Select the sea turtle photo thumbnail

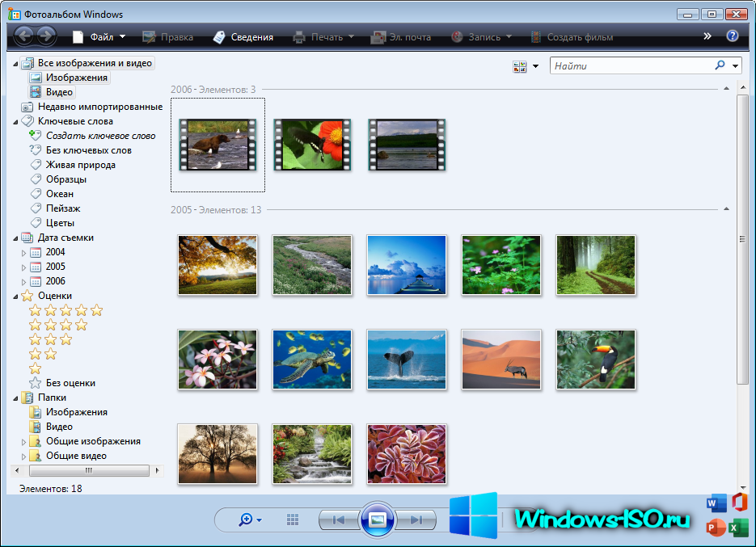(x=312, y=360)
